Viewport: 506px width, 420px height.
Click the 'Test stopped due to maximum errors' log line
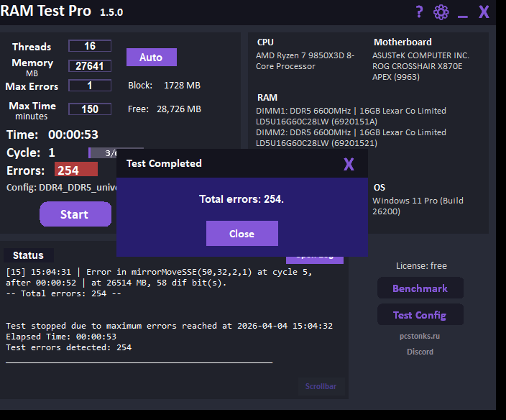169,326
